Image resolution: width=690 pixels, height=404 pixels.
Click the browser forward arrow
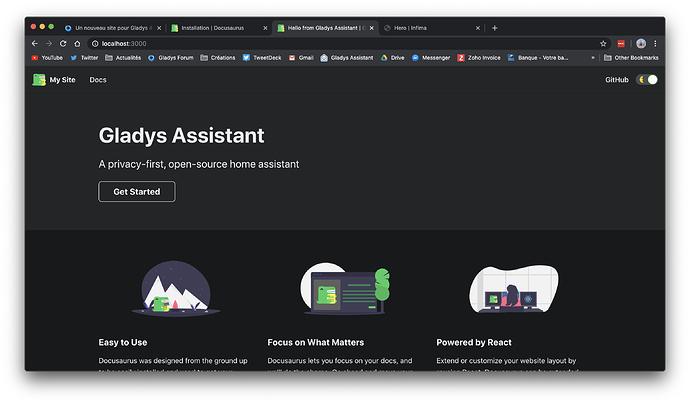49,44
